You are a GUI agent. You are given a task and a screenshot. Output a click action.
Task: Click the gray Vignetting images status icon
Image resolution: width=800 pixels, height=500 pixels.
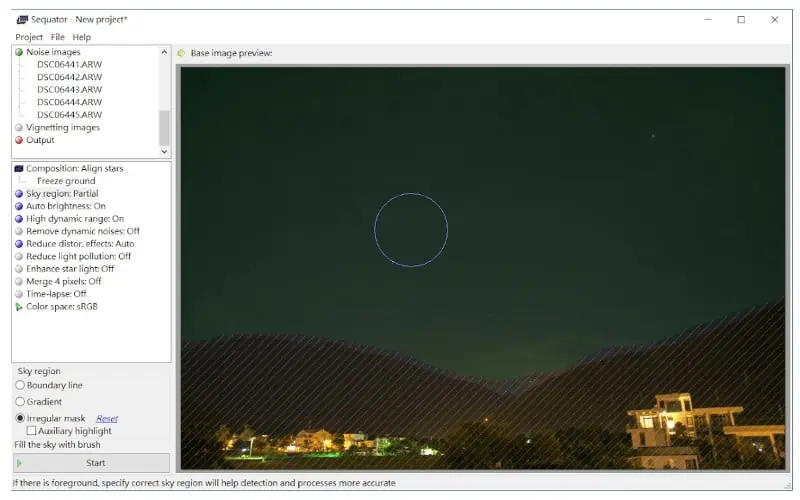19,128
